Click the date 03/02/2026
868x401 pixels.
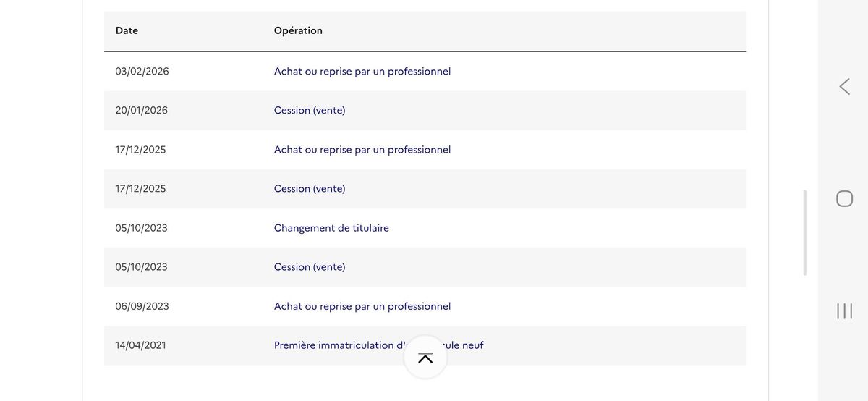coord(142,72)
